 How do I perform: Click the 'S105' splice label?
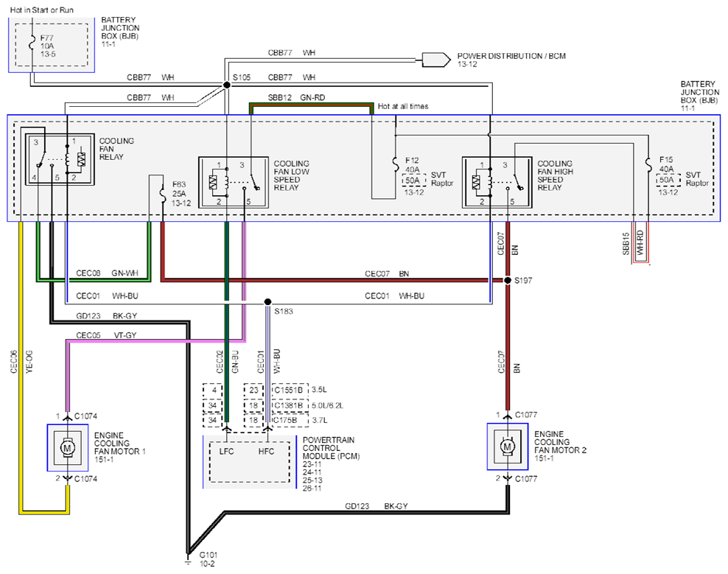pos(242,77)
